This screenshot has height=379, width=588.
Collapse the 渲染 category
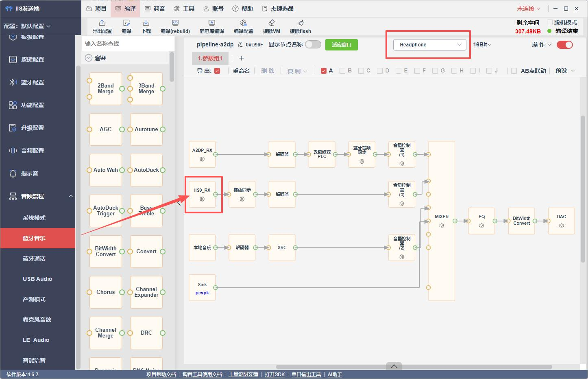tap(88, 58)
